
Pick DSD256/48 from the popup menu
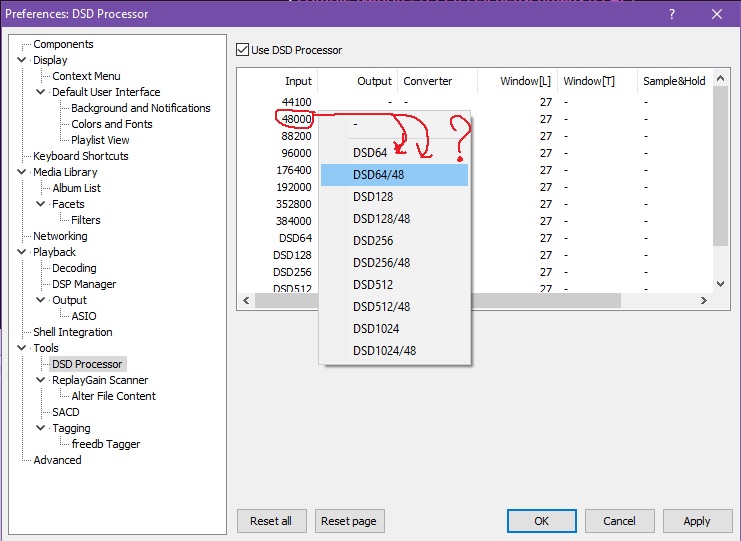tap(382, 263)
